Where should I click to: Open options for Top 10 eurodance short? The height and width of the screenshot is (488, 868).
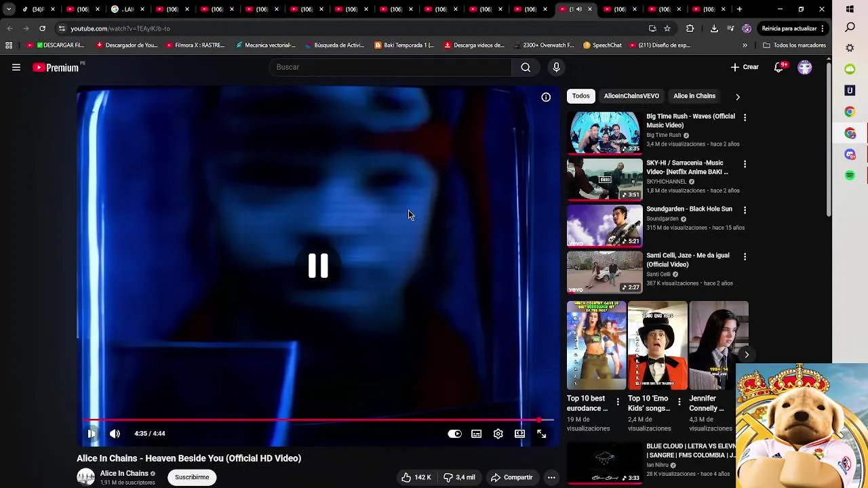point(618,402)
